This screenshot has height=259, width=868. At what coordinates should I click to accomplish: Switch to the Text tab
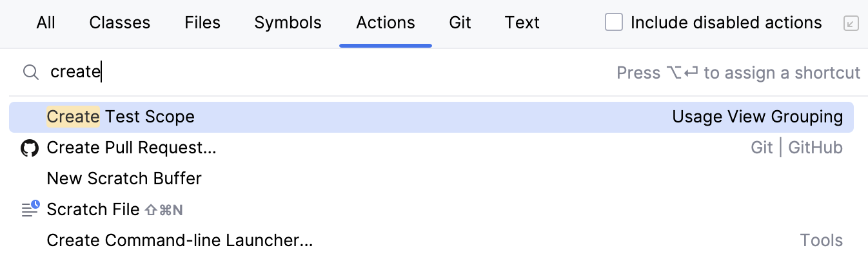pyautogui.click(x=522, y=23)
